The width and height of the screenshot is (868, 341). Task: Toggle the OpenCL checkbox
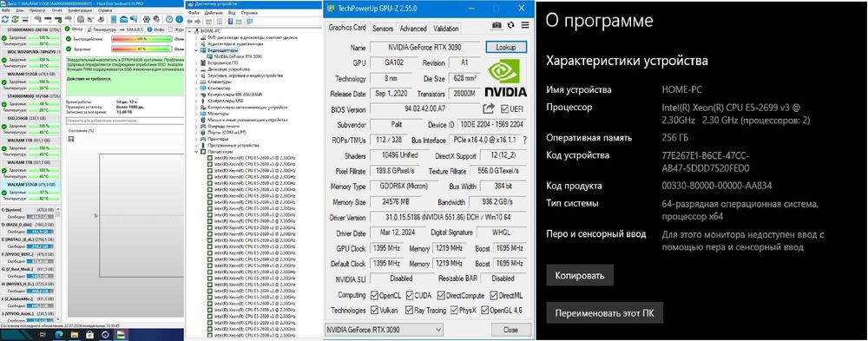374,296
